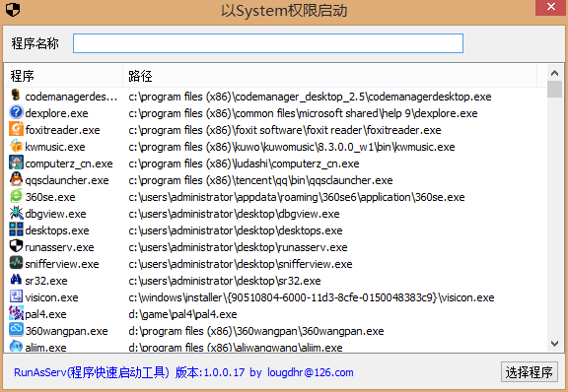568x392 pixels.
Task: Select the computerz_cn.exe program name
Action: pyautogui.click(x=69, y=163)
